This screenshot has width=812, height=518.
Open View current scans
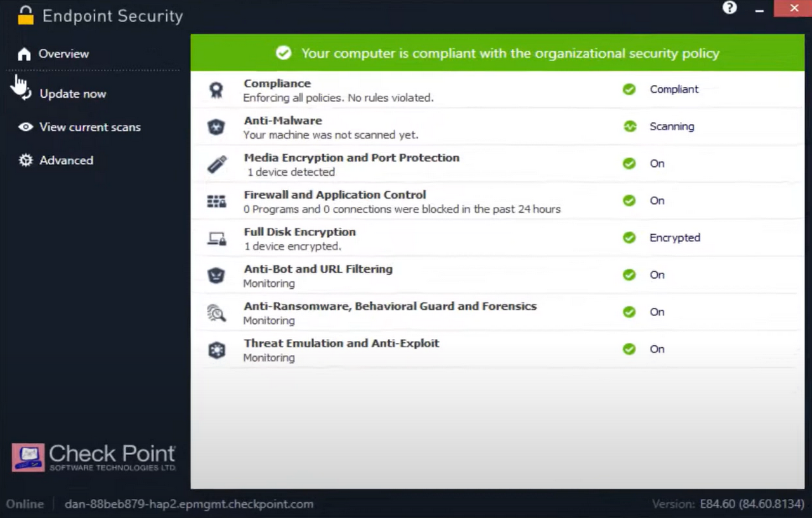89,127
